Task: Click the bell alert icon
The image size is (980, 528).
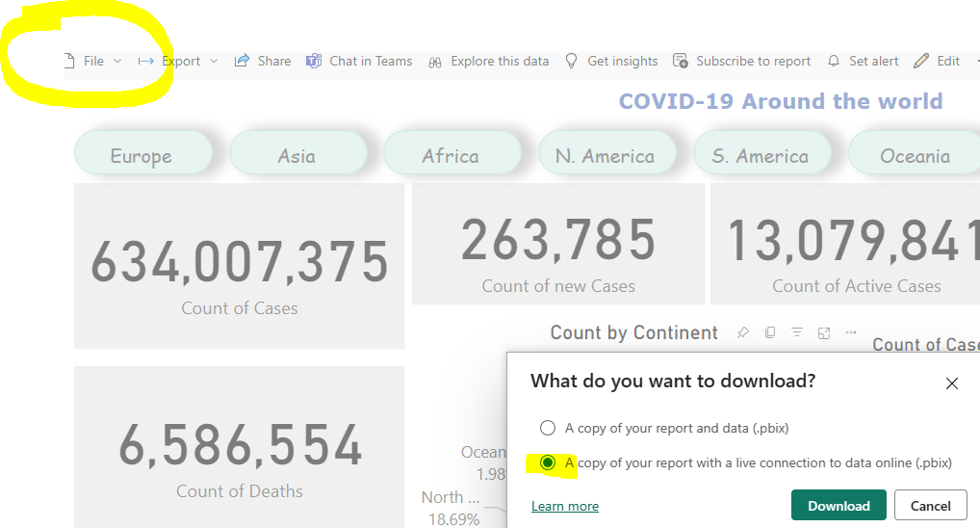Action: coord(833,62)
